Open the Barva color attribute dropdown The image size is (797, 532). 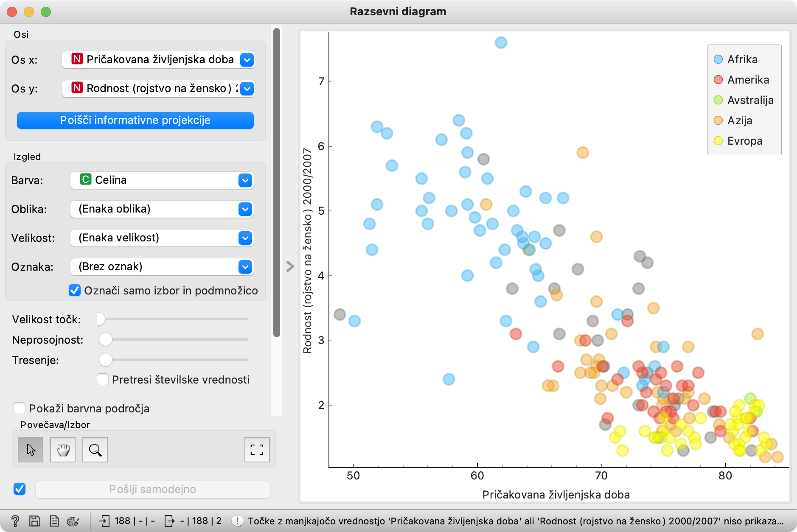point(162,180)
